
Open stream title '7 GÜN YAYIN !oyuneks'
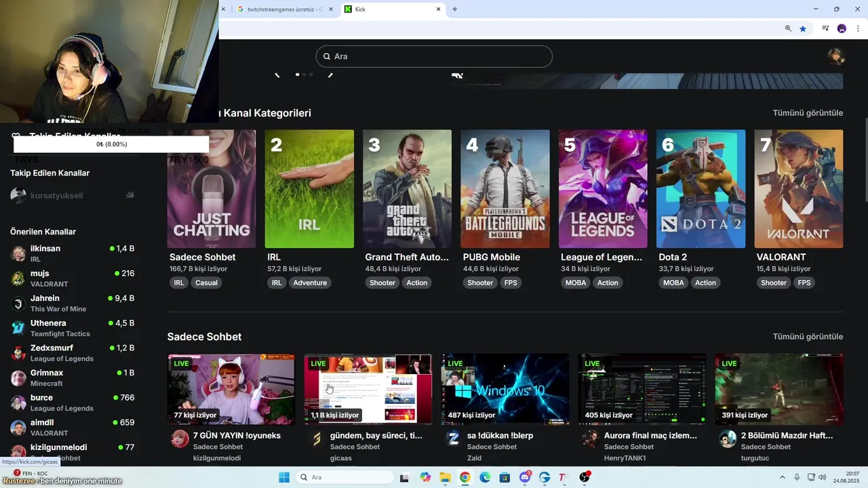[x=237, y=435]
